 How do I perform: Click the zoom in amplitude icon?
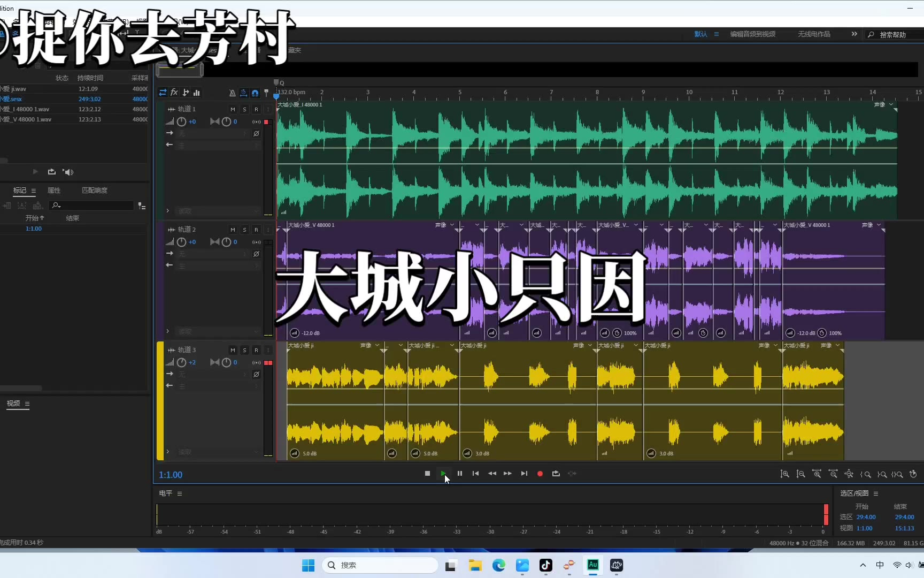tap(784, 474)
